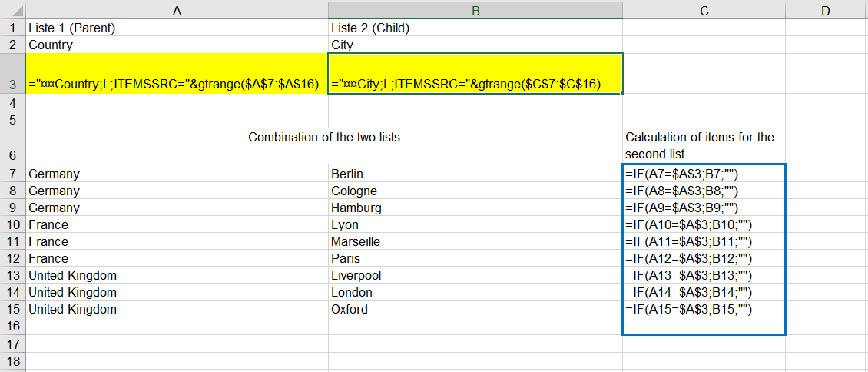The width and height of the screenshot is (868, 372).
Task: Select the row 7 header
Action: [x=13, y=174]
